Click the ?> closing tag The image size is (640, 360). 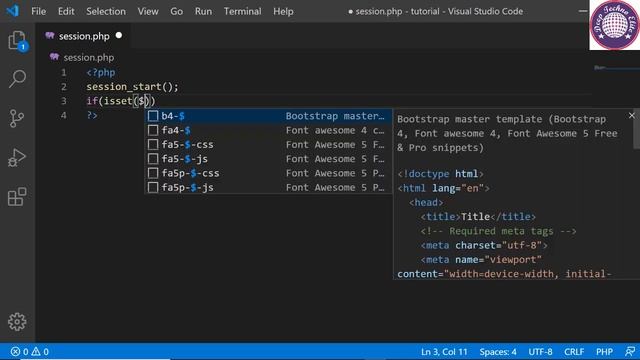click(x=92, y=116)
